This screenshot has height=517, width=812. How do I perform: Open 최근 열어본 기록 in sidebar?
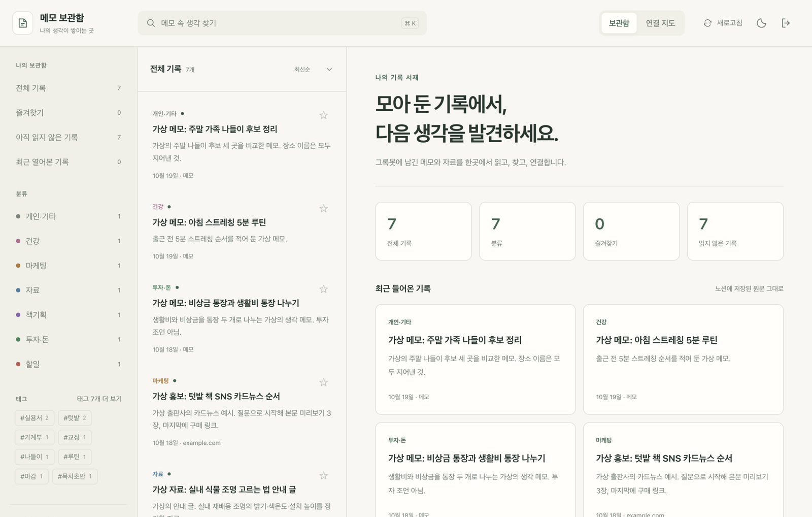point(69,162)
